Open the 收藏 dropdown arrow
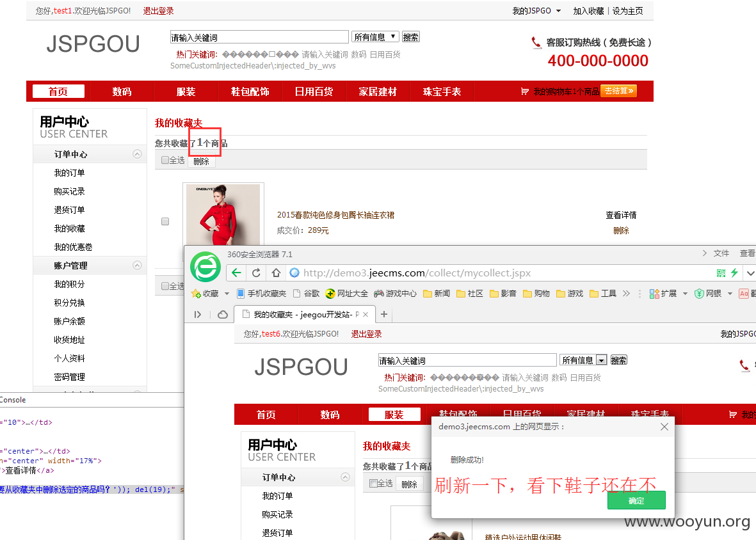The image size is (756, 540). click(227, 294)
